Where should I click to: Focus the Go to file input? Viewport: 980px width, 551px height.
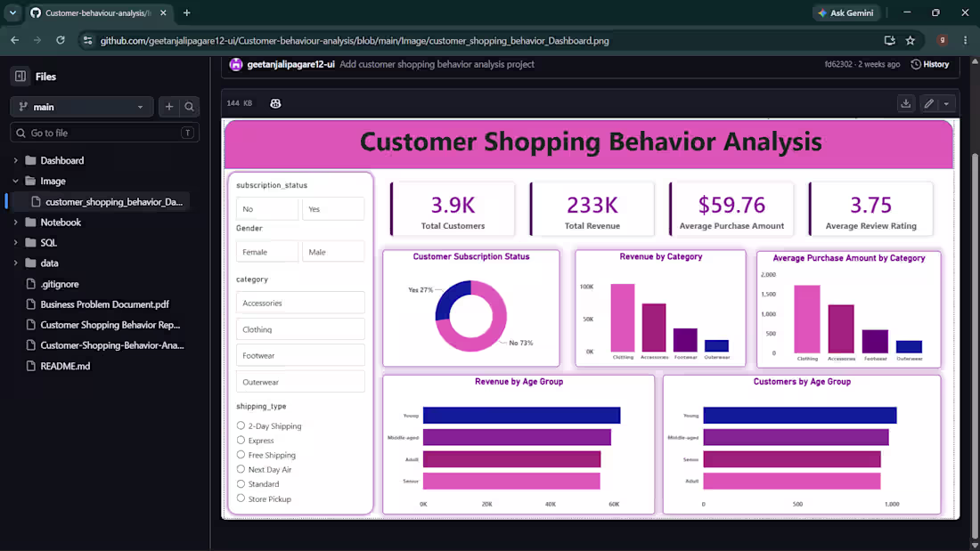[x=104, y=133]
